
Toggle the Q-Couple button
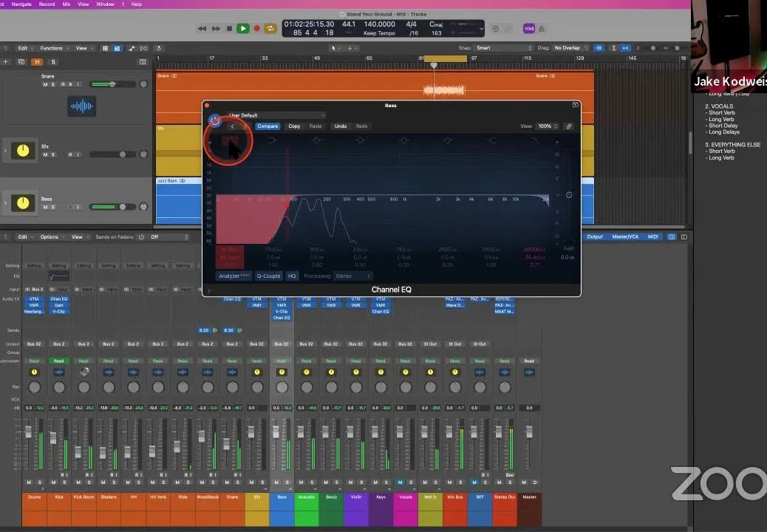268,276
